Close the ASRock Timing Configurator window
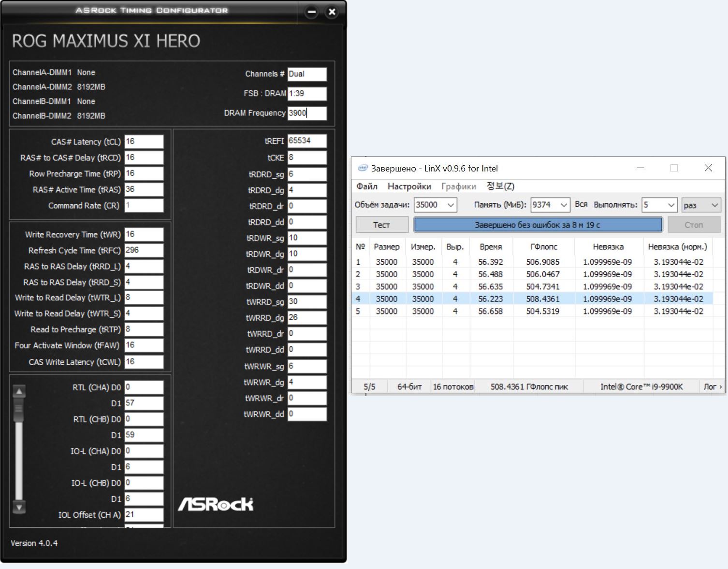The image size is (728, 569). [x=332, y=12]
